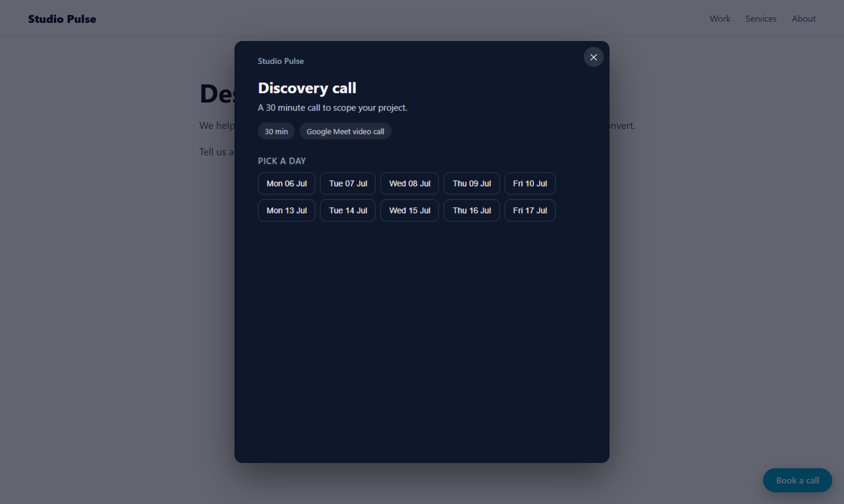The width and height of the screenshot is (844, 504).
Task: Pick Thu 09 Jul date button
Action: coord(472,183)
